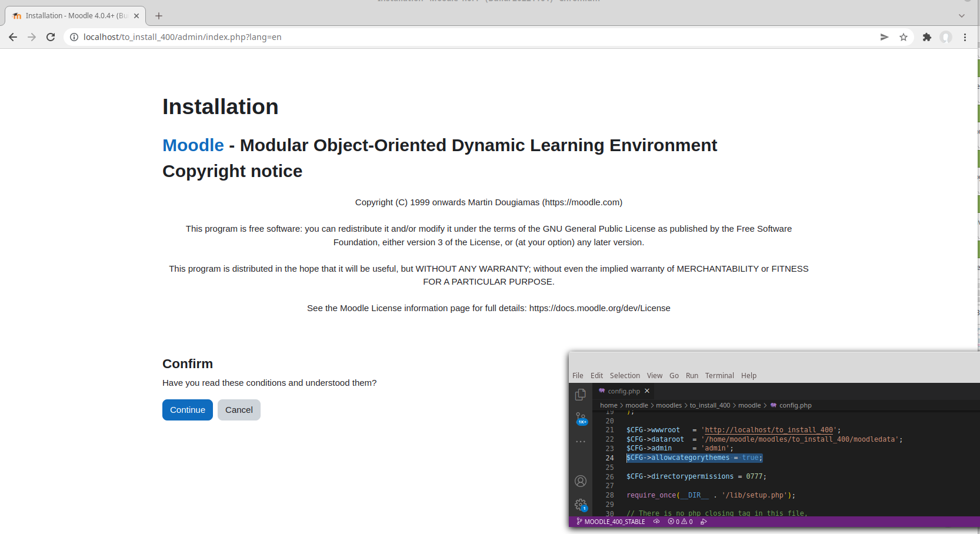Click Continue to accept the conditions
This screenshot has width=980, height=534.
point(188,410)
